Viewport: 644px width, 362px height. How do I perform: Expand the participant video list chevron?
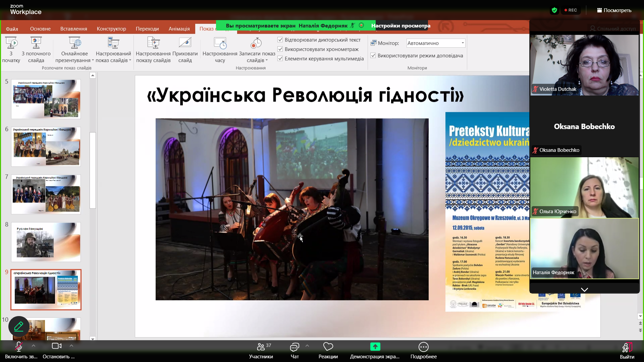584,290
